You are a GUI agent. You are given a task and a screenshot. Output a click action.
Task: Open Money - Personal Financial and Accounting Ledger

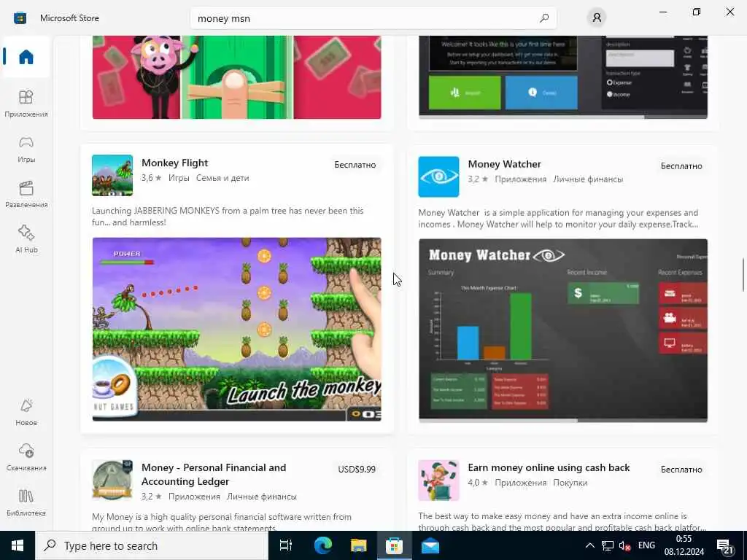pyautogui.click(x=214, y=474)
